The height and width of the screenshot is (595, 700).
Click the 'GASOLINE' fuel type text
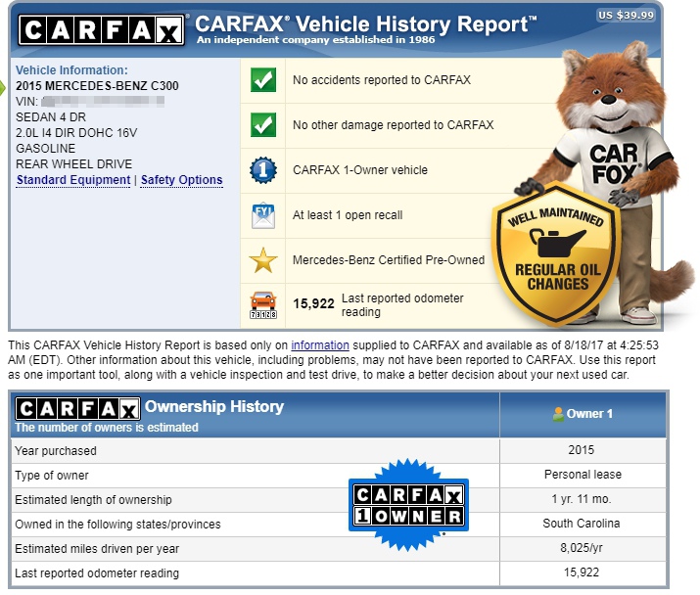click(x=46, y=148)
